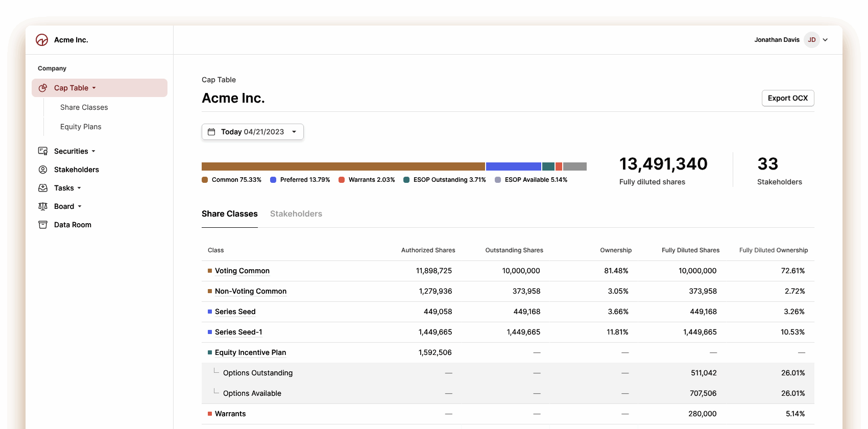Click the calendar icon in date picker

pyautogui.click(x=211, y=132)
